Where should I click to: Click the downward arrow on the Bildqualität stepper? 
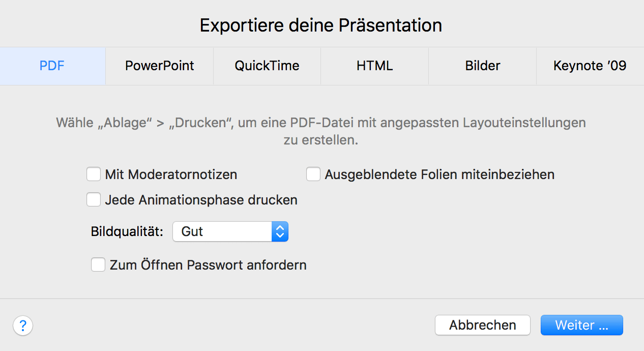tap(280, 235)
